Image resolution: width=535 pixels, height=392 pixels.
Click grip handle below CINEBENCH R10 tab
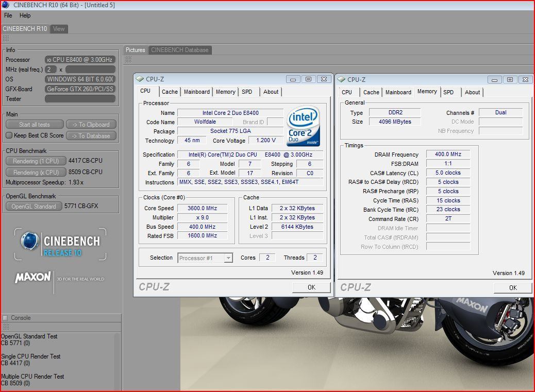[6, 39]
